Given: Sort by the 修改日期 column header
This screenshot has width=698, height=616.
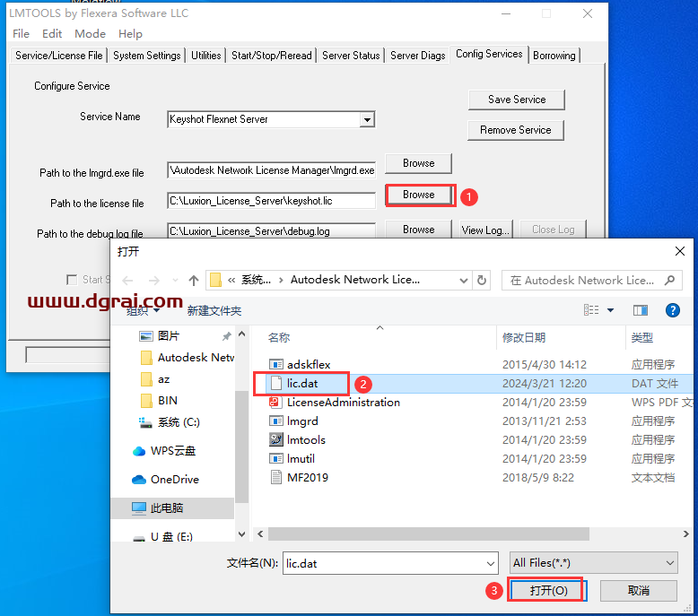Looking at the screenshot, I should (x=524, y=337).
